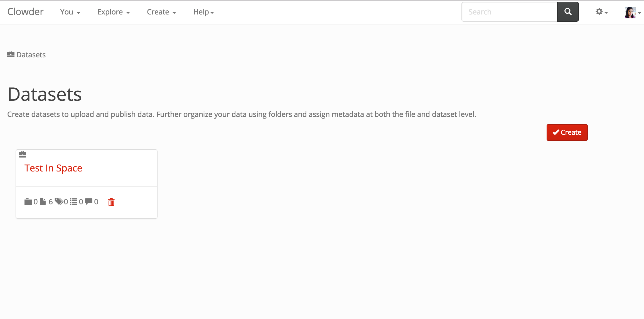Screen dimensions: 644x319
Task: Click the tags icon on the dataset card
Action: pyautogui.click(x=59, y=201)
